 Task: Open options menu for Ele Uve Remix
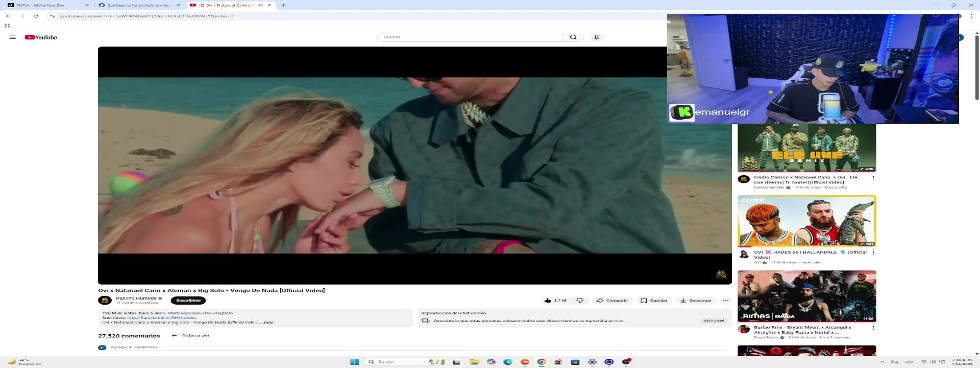tap(873, 178)
